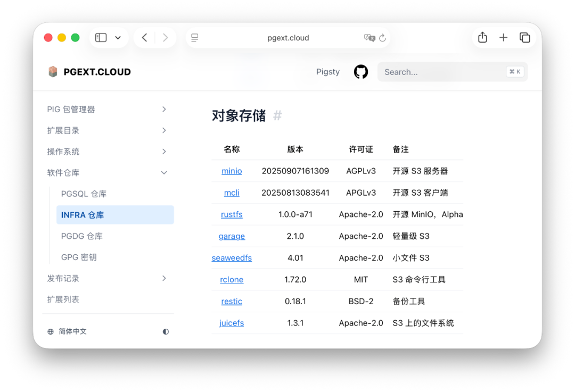Screen dimensions: 575x392
Task: Click version 20250907161309 cell
Action: click(295, 171)
